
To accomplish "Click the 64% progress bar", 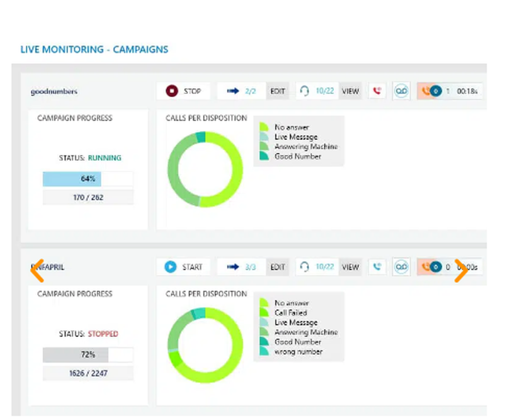I will (88, 179).
